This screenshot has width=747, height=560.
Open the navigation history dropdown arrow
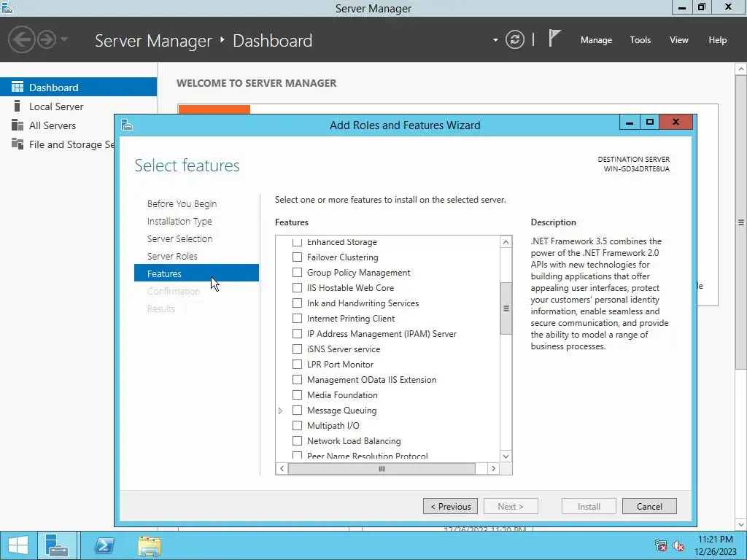click(64, 39)
